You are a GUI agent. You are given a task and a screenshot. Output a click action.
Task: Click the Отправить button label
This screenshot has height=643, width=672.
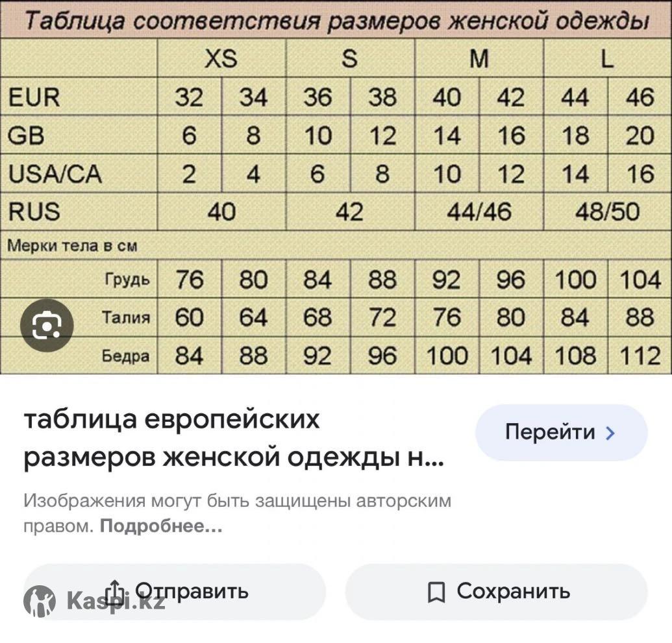coord(192,592)
